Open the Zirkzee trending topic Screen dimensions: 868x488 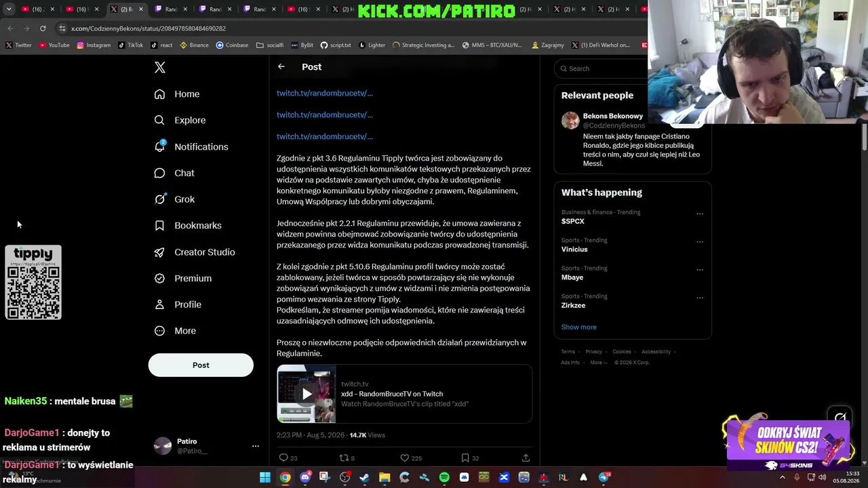click(x=573, y=306)
